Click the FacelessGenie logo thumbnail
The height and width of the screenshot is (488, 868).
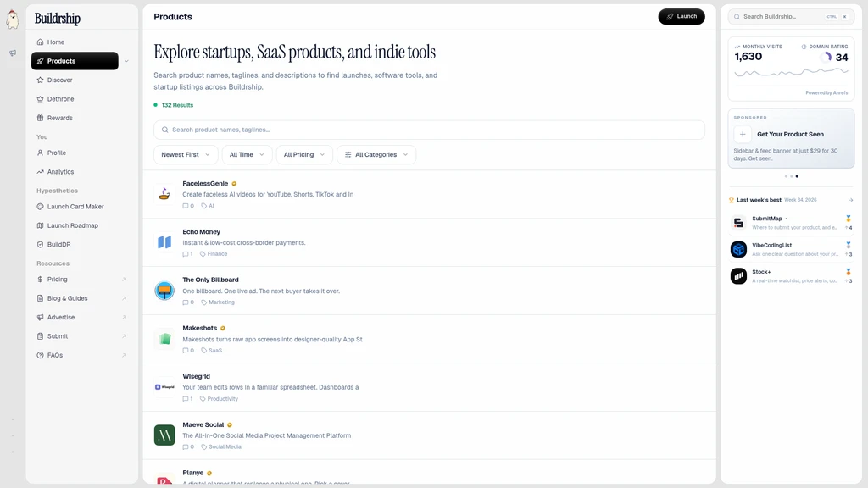pyautogui.click(x=164, y=194)
